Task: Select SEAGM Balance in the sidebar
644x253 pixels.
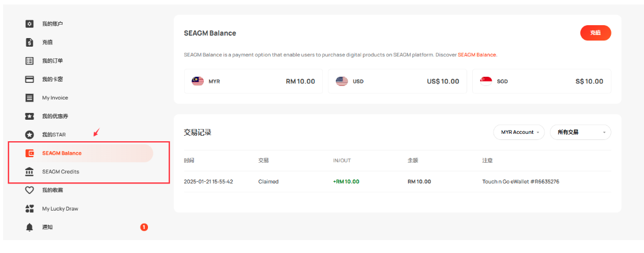Action: [x=62, y=153]
